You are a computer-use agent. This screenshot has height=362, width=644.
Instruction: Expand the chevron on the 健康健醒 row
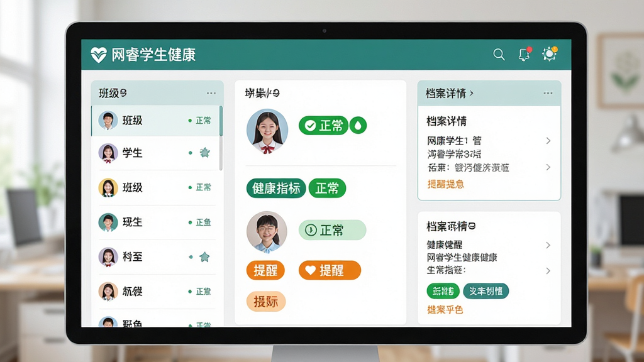coord(548,245)
